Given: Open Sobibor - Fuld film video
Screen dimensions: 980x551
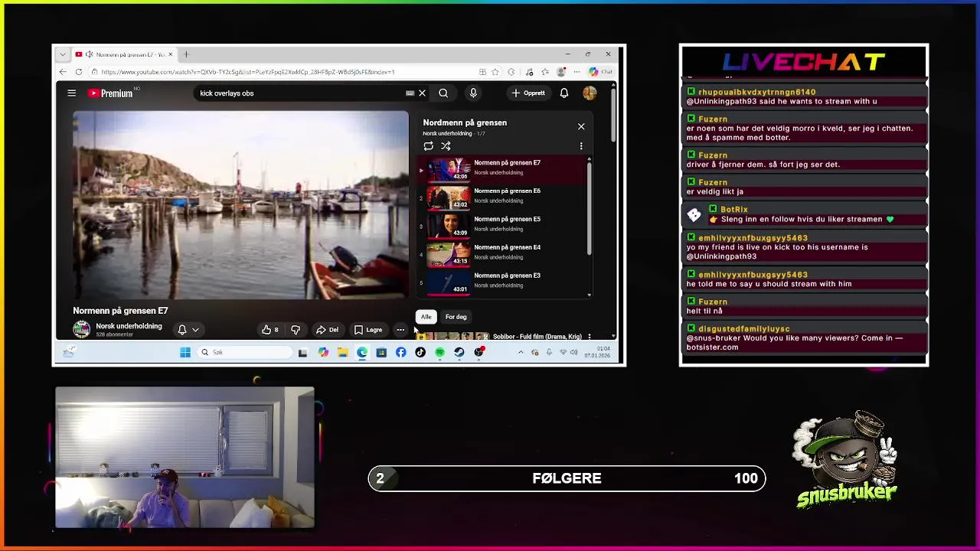Looking at the screenshot, I should coord(537,337).
